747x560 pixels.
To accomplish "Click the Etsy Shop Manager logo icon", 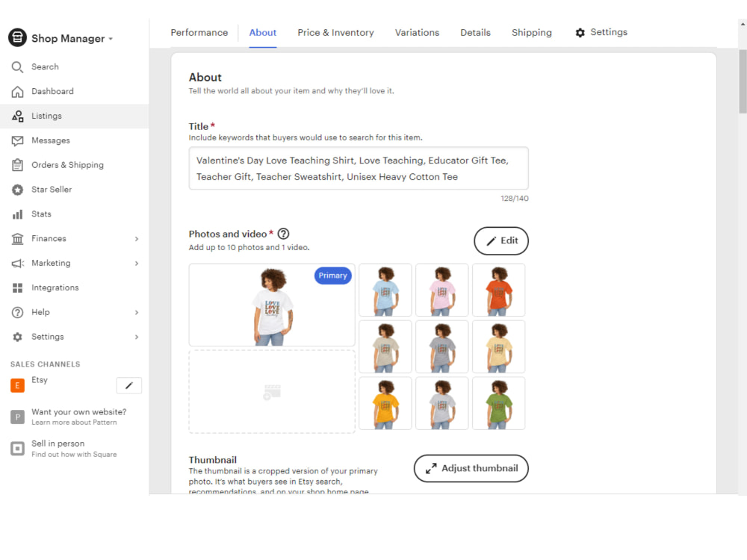I will pos(18,37).
